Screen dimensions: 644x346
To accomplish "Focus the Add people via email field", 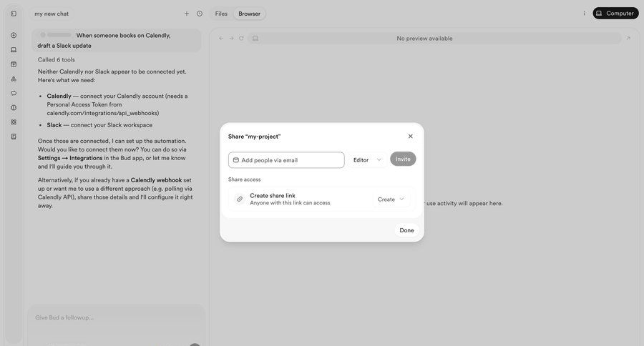I will tap(286, 160).
